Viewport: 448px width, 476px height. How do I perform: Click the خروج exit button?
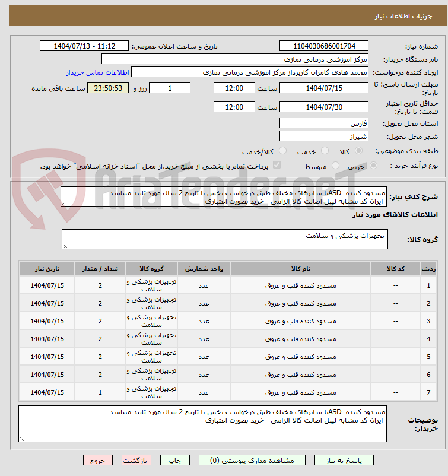(98, 460)
